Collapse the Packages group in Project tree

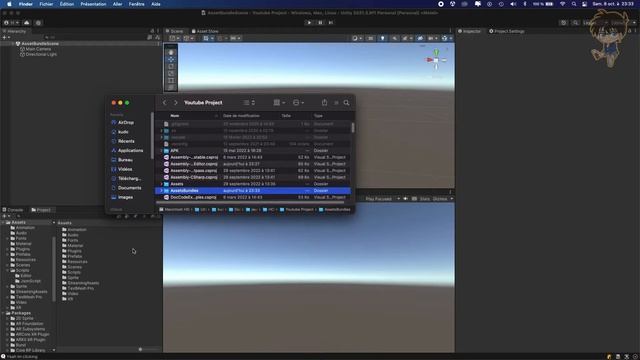point(3,313)
